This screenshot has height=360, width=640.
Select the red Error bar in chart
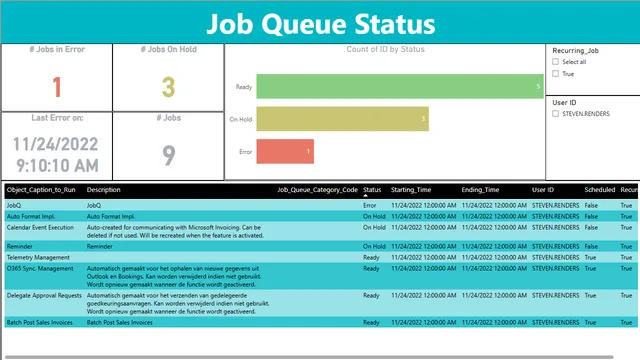click(285, 151)
